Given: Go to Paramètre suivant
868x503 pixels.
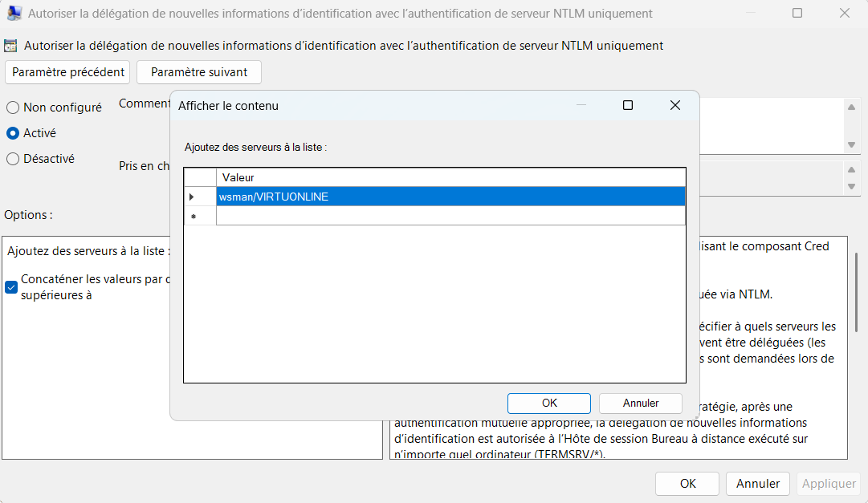Looking at the screenshot, I should pyautogui.click(x=199, y=72).
